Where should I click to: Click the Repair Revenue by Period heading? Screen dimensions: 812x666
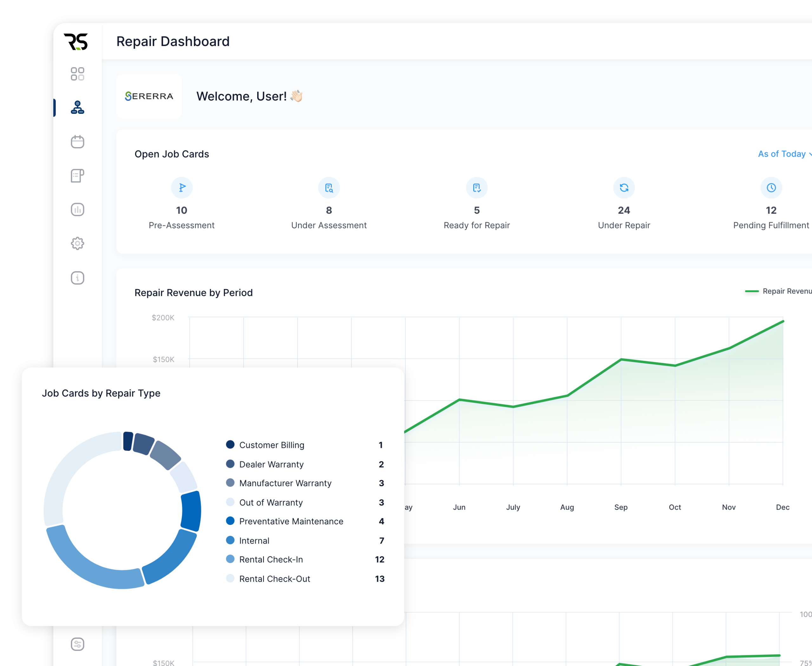point(193,293)
